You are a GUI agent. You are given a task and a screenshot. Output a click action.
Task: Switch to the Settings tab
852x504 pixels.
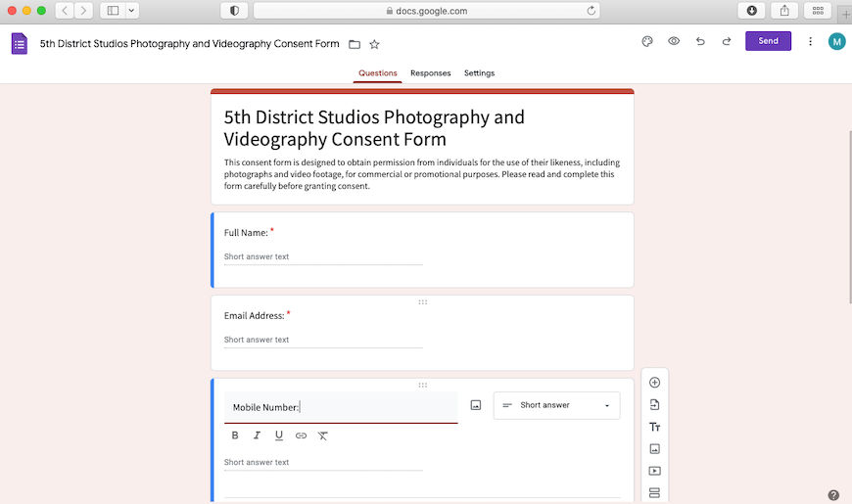pos(479,73)
